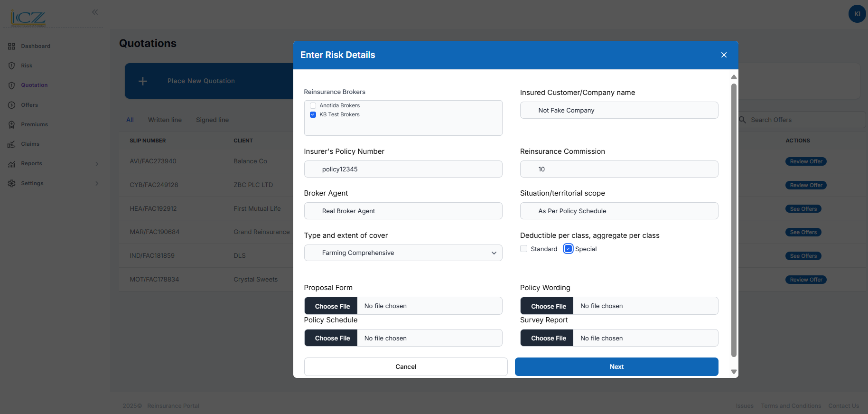Check the Anotida Brokers checkbox

[313, 105]
